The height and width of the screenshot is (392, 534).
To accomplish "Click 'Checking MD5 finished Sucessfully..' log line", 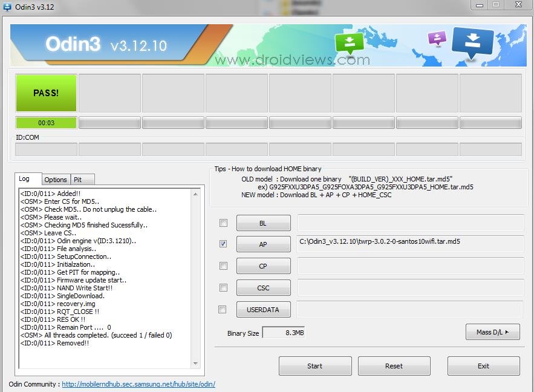I will 84,225.
